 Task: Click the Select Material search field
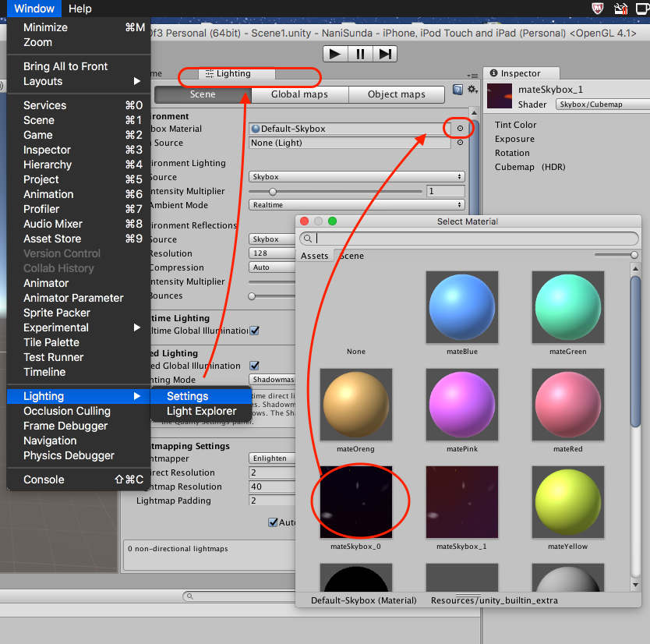(469, 239)
